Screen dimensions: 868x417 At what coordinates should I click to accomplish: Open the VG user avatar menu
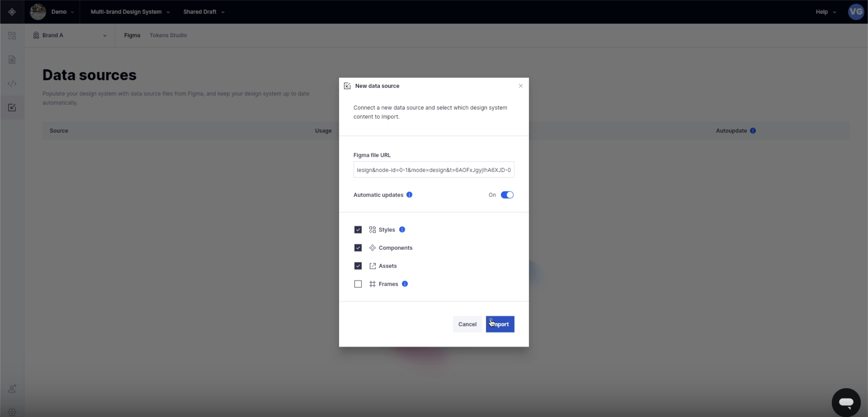click(856, 12)
